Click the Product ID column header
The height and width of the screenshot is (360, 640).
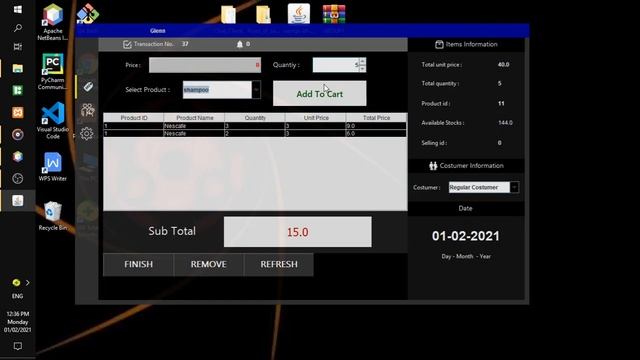click(133, 118)
